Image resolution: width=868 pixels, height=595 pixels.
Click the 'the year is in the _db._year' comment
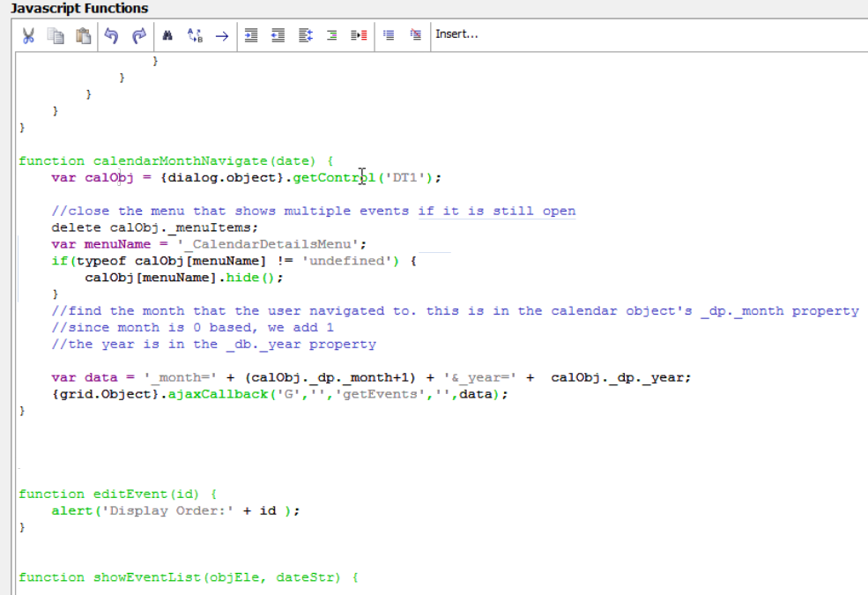[213, 345]
